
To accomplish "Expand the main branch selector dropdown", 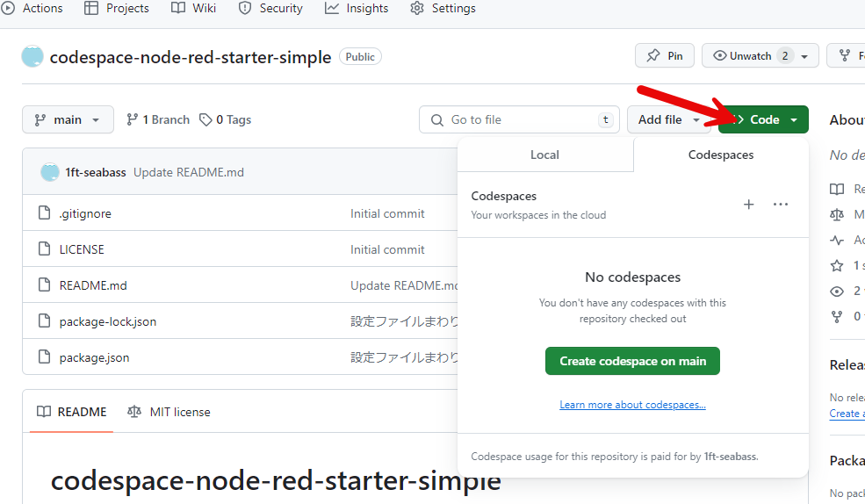I will [x=68, y=119].
